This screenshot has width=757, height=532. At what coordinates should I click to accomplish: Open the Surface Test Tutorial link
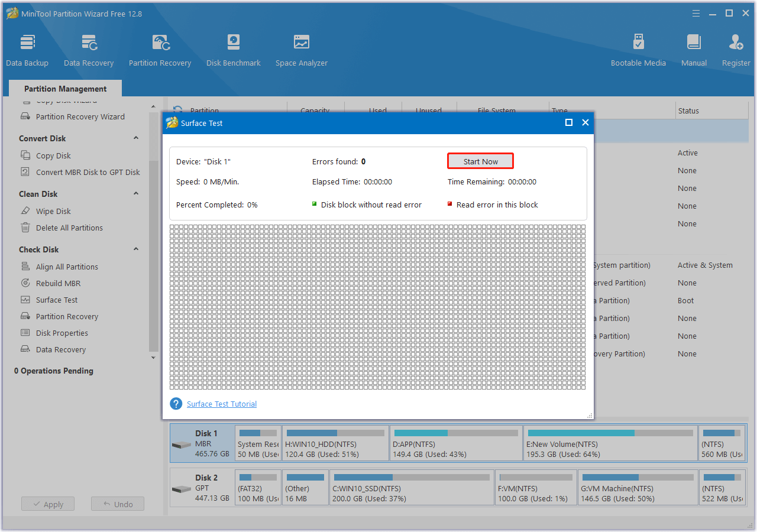tap(222, 404)
